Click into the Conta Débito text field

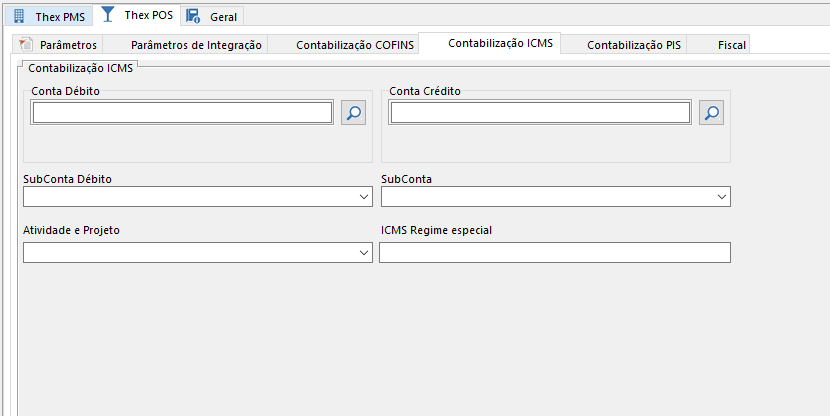click(182, 113)
